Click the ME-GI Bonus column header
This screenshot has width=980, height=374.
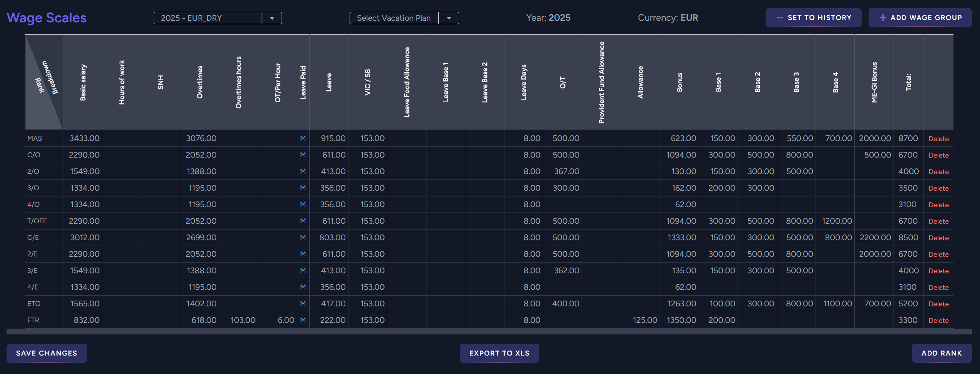tap(874, 82)
